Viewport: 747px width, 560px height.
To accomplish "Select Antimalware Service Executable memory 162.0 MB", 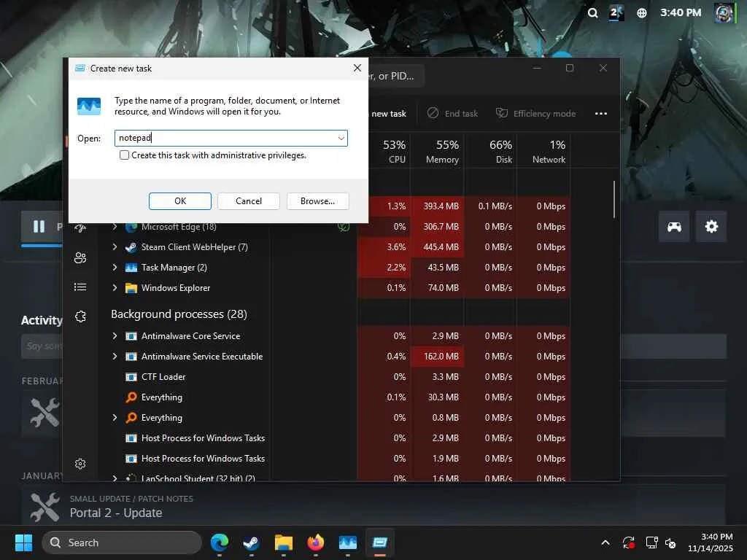I will tap(437, 356).
